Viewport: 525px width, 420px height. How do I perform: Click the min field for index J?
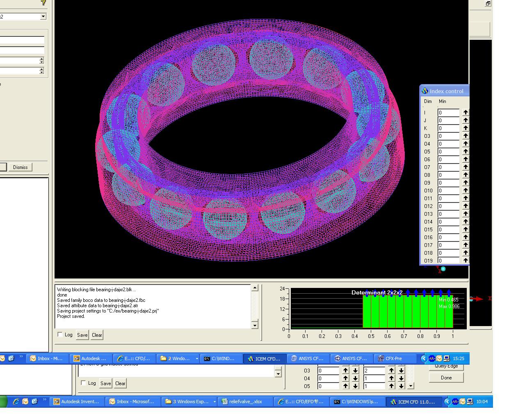(x=448, y=120)
